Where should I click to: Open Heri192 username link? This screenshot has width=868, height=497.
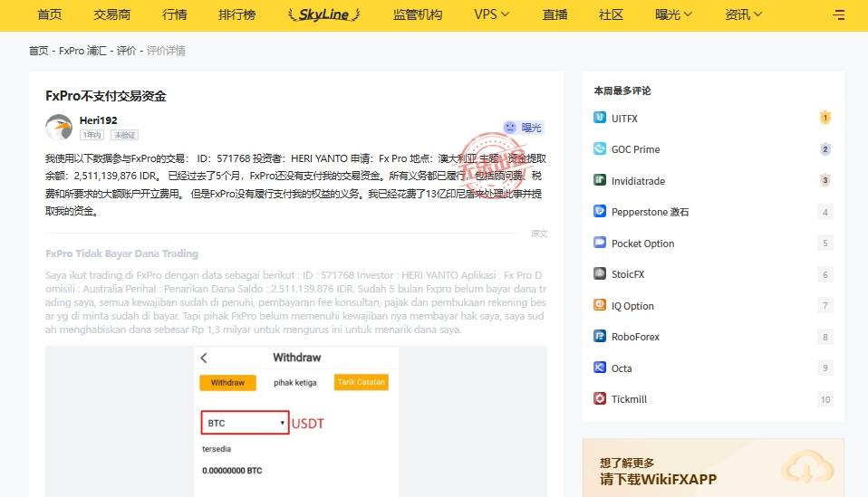click(x=98, y=120)
